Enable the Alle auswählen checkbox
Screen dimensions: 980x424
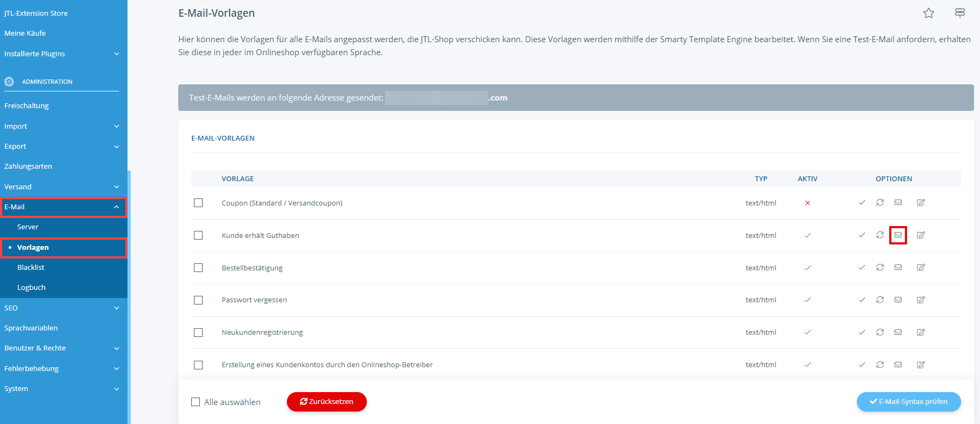click(196, 402)
